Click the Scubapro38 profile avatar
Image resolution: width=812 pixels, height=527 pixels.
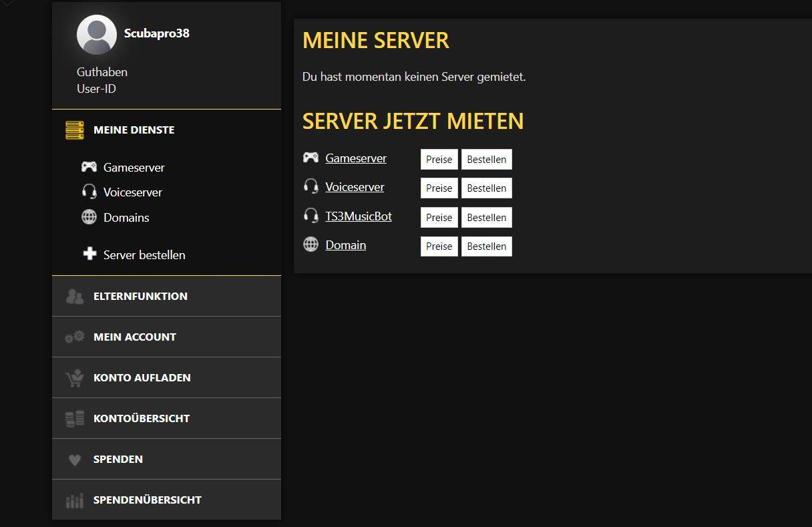coord(97,35)
